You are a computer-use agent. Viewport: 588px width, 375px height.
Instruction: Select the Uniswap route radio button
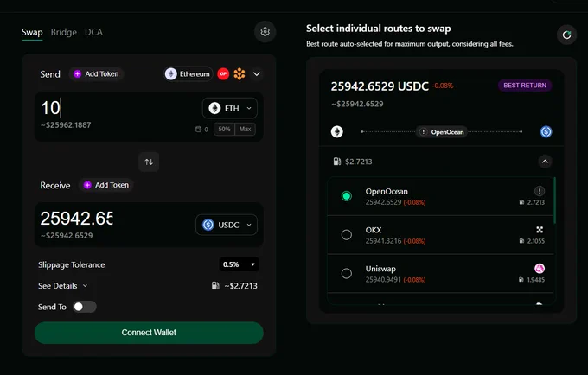[347, 273]
